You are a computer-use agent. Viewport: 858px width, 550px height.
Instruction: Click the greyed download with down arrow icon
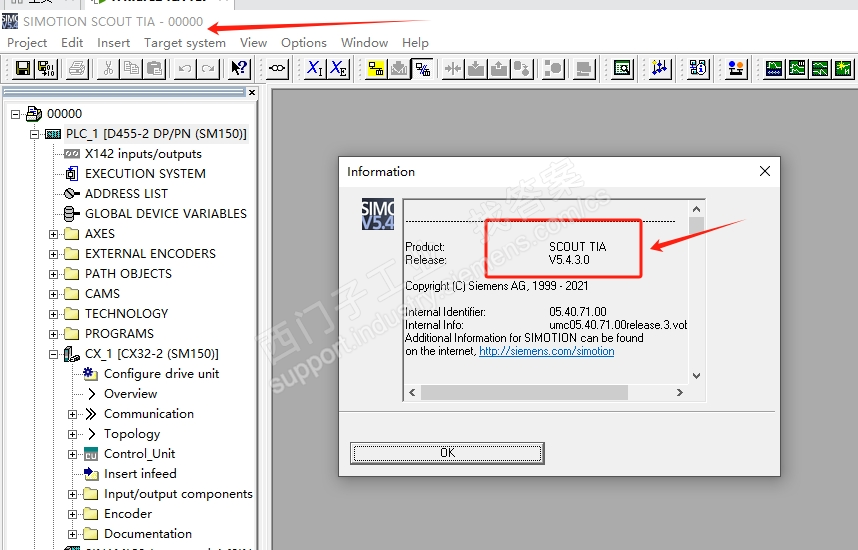click(476, 68)
